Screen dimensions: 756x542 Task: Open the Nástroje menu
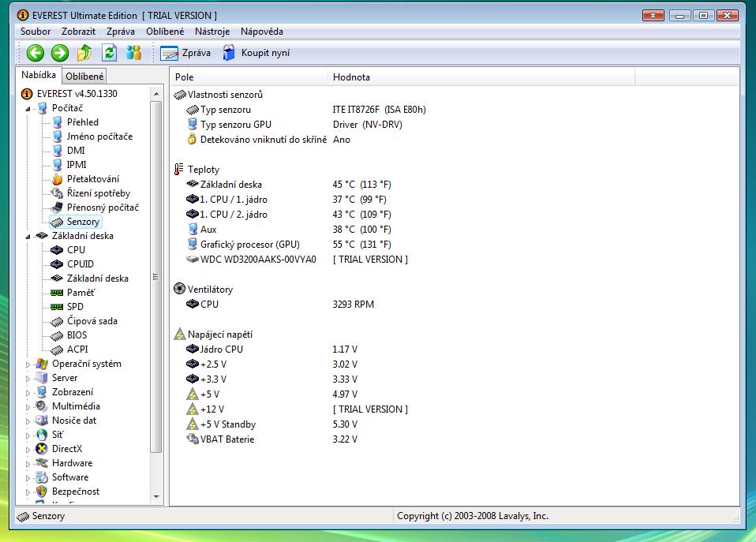(x=212, y=32)
